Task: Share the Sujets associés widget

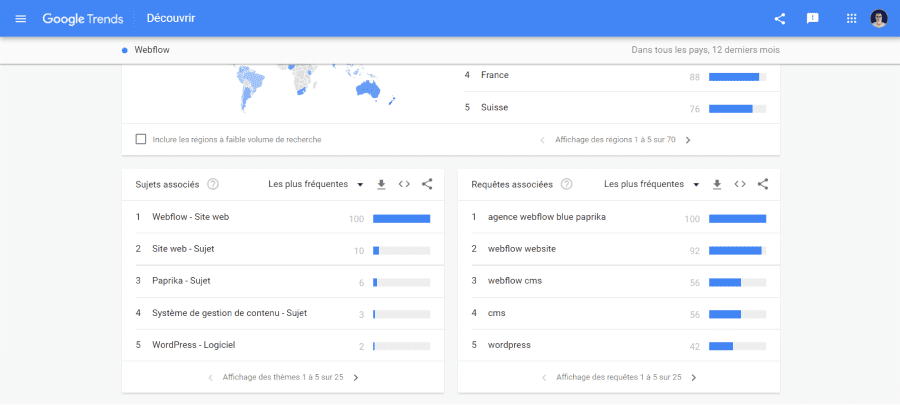Action: [x=426, y=185]
